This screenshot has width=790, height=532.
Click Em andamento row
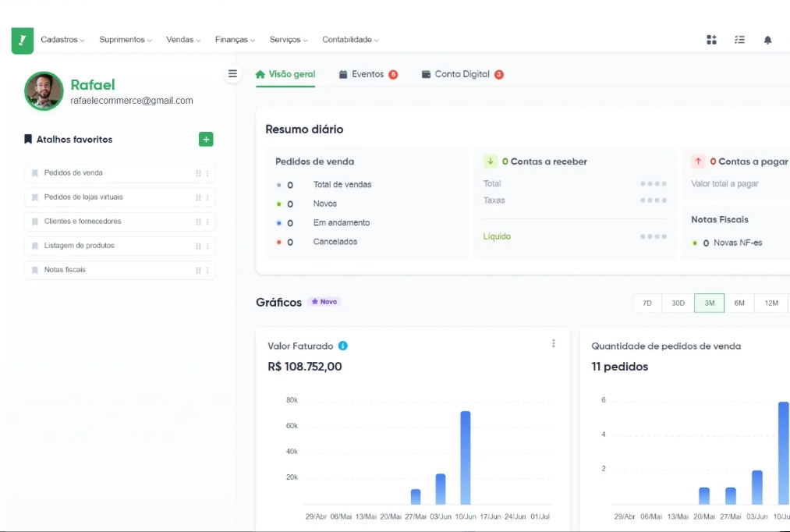323,222
